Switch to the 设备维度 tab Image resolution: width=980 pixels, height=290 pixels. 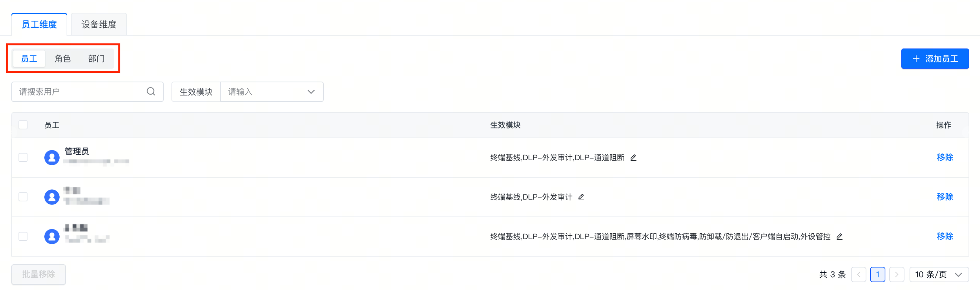tap(99, 24)
